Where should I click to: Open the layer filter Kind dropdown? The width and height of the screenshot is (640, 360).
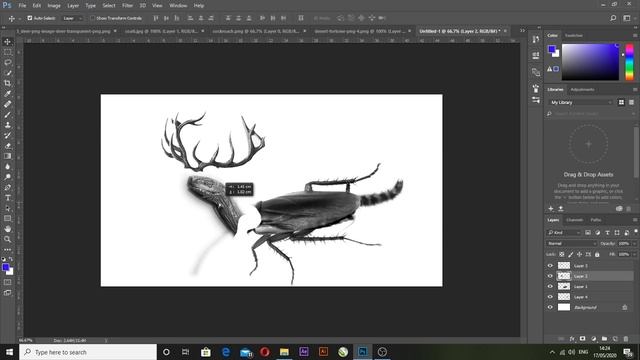click(x=564, y=233)
